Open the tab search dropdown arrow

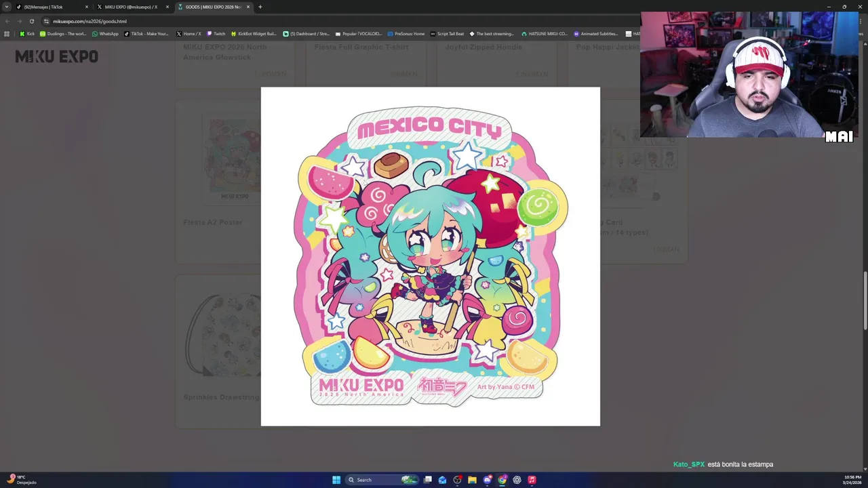click(7, 7)
